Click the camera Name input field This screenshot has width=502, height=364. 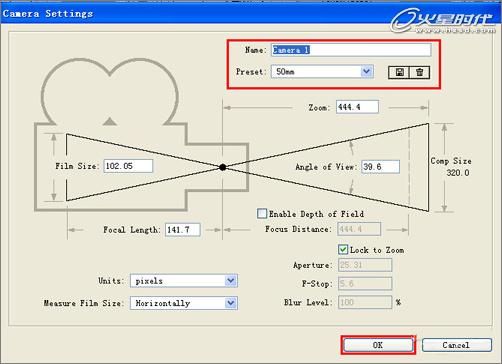(351, 50)
